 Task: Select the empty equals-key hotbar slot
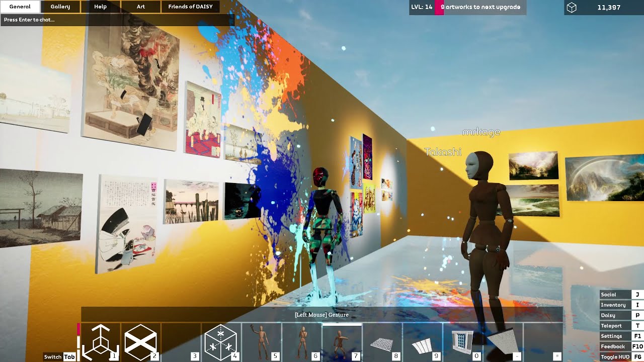pos(543,342)
